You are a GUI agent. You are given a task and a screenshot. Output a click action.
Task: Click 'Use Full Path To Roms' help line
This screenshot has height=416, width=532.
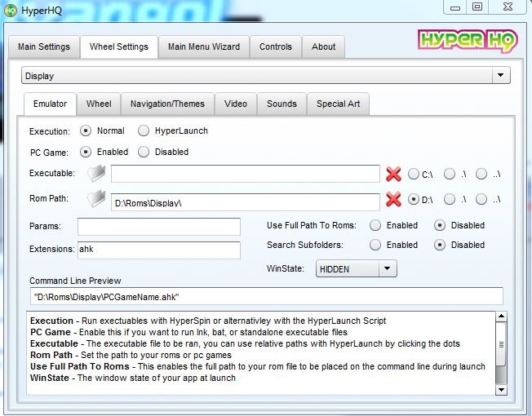tap(258, 366)
